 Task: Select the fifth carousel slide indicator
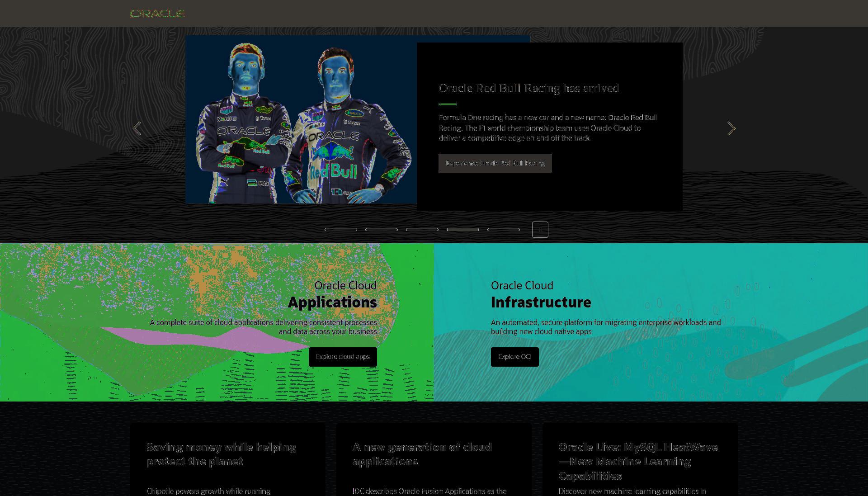coord(504,230)
